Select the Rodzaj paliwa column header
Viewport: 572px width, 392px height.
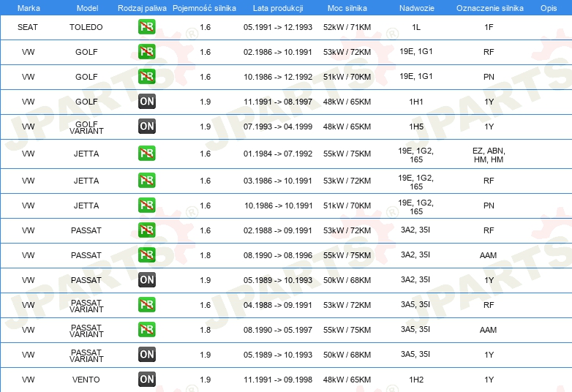142,8
